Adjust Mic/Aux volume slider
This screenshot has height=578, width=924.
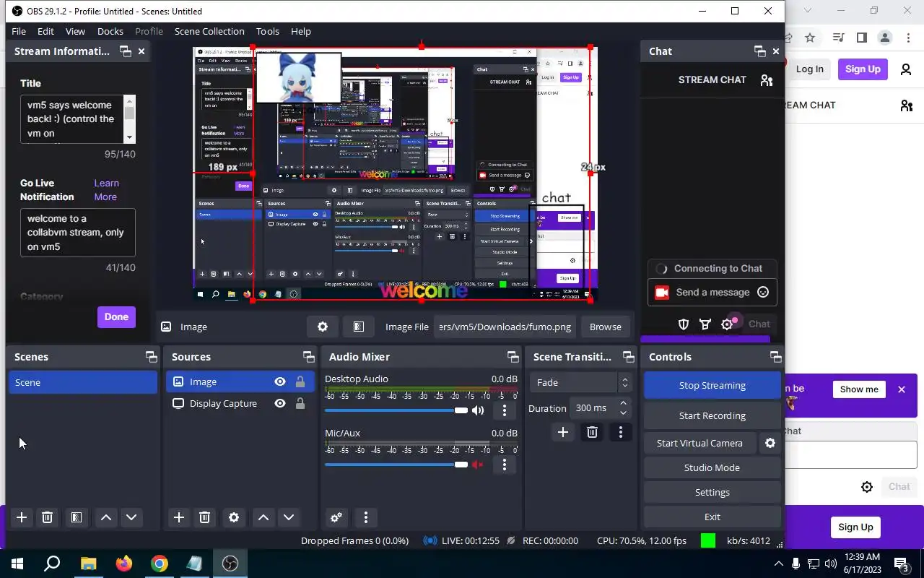point(396,465)
